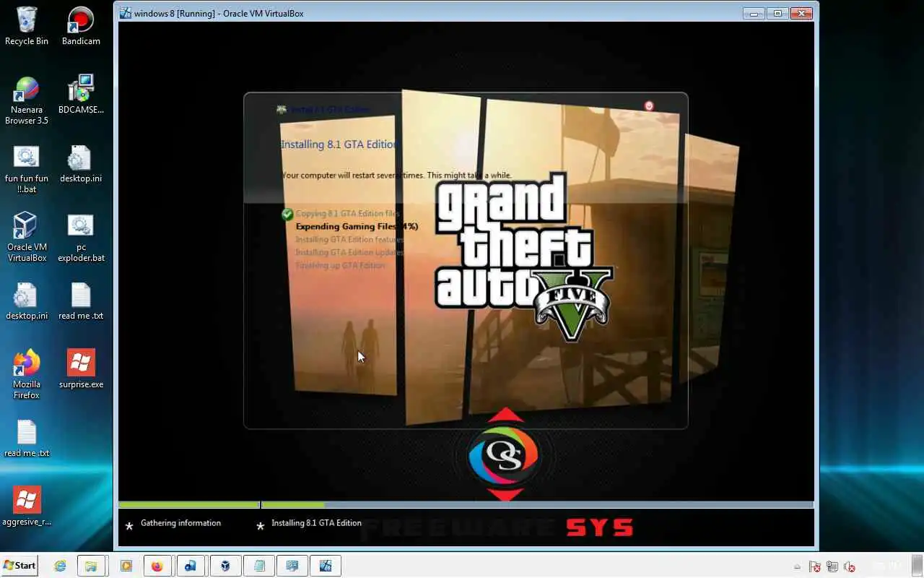The width and height of the screenshot is (924, 578).
Task: Switch to VirtualBox cube icon on taskbar
Action: point(225,566)
